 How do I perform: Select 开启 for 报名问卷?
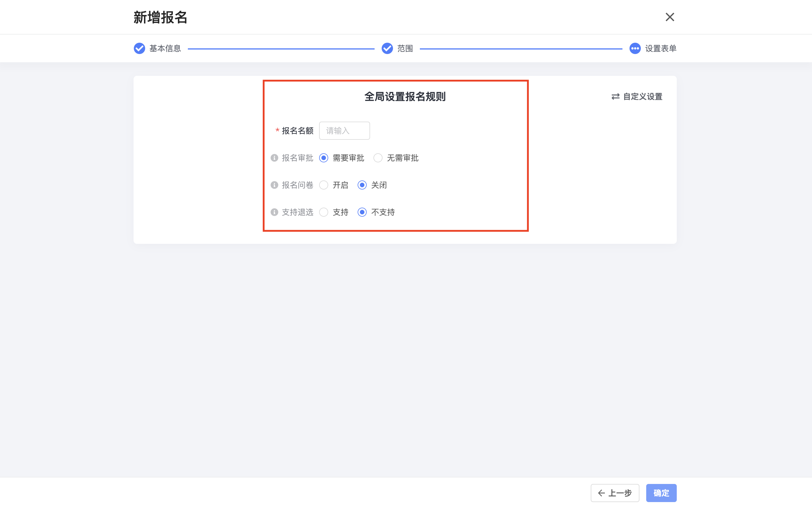tap(324, 185)
